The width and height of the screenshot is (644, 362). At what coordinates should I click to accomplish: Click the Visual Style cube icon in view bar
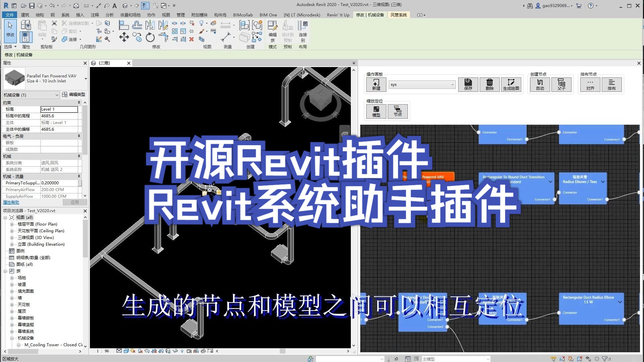click(126, 351)
